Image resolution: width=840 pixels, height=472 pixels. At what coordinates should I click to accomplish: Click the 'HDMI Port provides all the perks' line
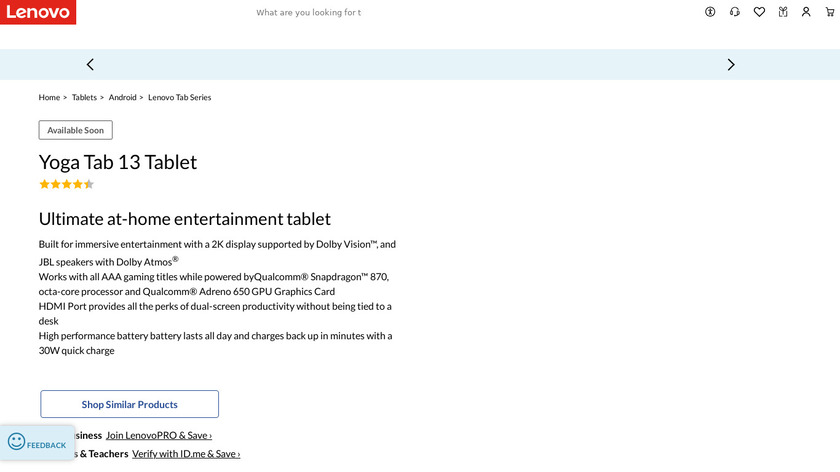215,306
